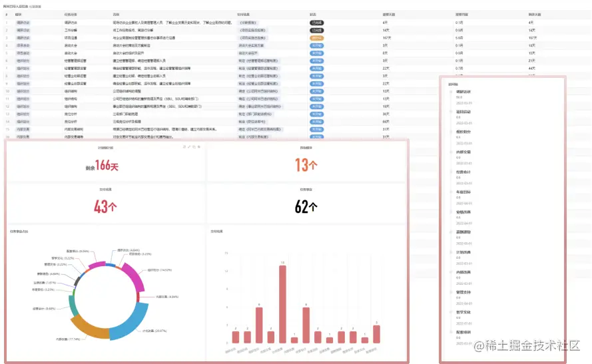Click the orange in-progress status badge in row 3
Screen dimensions: 592x364
coord(317,38)
